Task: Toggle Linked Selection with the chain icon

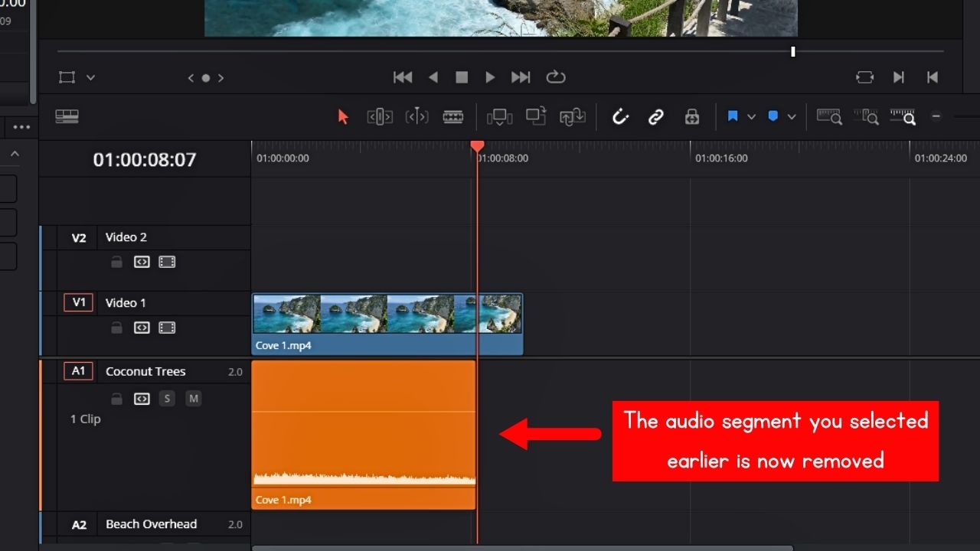Action: coord(656,116)
